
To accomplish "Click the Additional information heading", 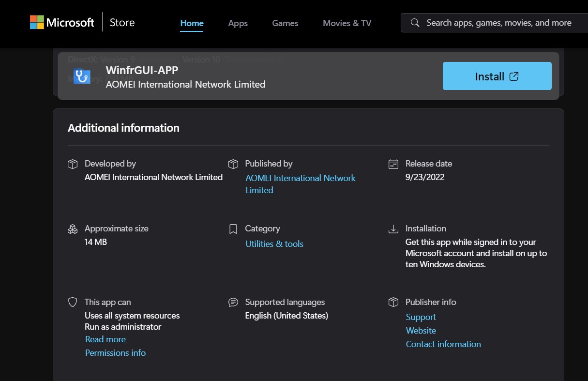I will [x=123, y=128].
